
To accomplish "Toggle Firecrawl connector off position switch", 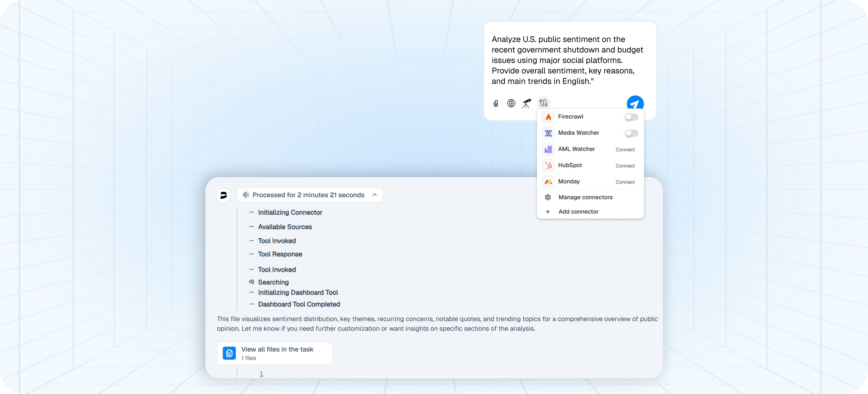I will click(x=632, y=117).
